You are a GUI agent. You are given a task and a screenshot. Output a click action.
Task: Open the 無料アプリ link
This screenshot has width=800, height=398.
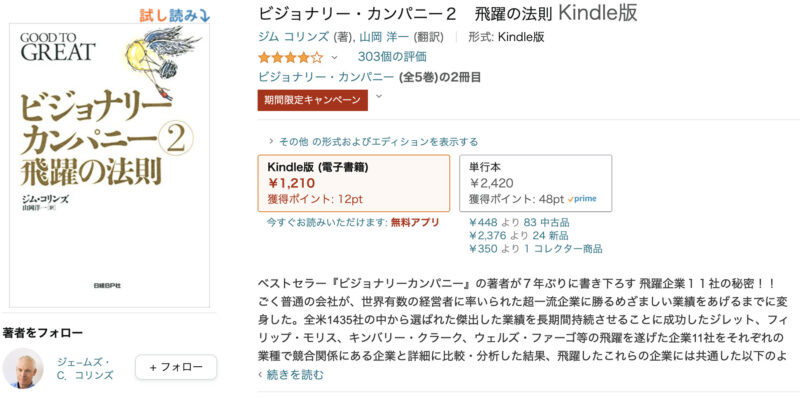coord(415,222)
